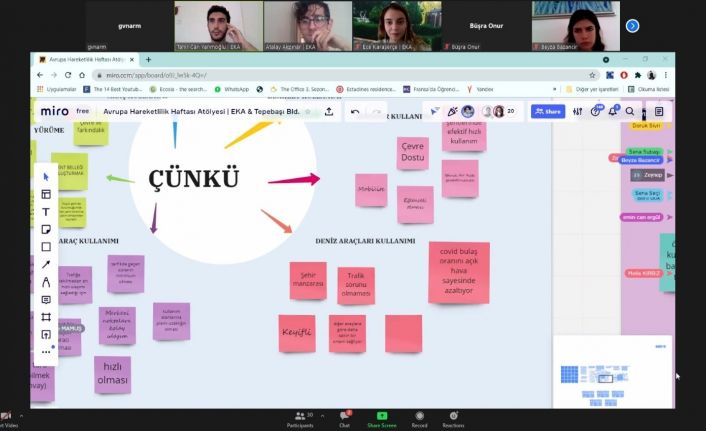Activate the Pen drawing tool
Screen dimensions: 706x431
(x=46, y=282)
